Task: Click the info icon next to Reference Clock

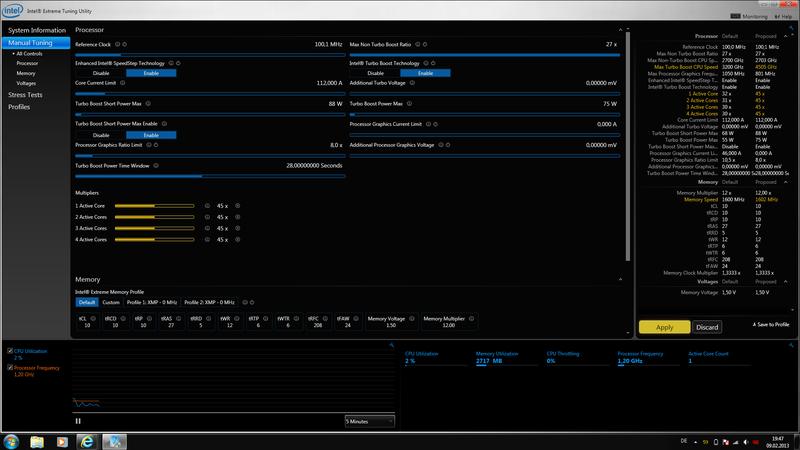Action: click(x=117, y=44)
